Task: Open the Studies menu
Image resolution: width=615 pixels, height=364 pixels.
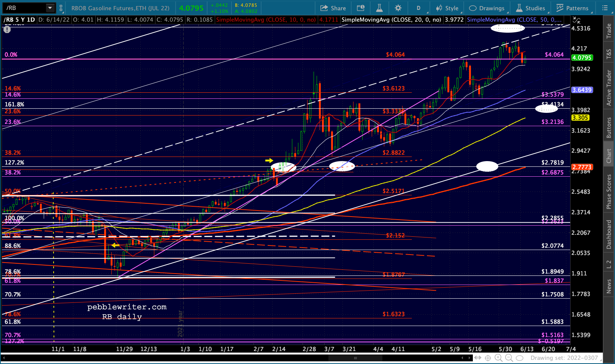Action: pos(531,8)
